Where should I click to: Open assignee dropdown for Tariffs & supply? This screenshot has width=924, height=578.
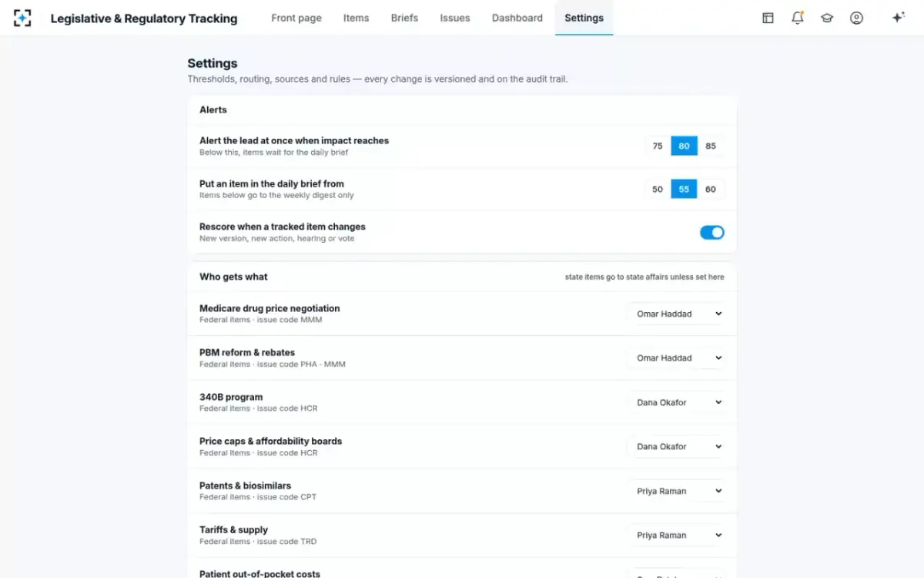click(x=678, y=535)
